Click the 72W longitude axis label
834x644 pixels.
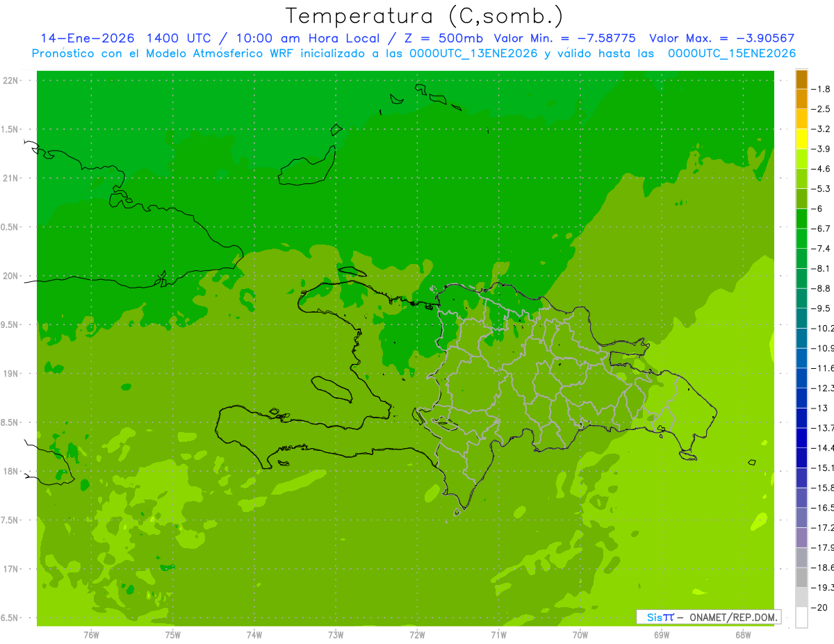click(x=417, y=635)
